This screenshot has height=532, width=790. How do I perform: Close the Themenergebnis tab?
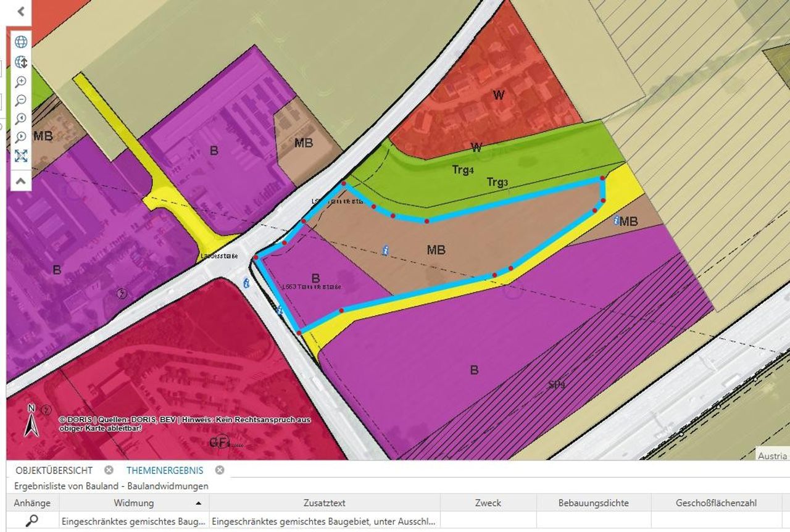click(x=219, y=470)
